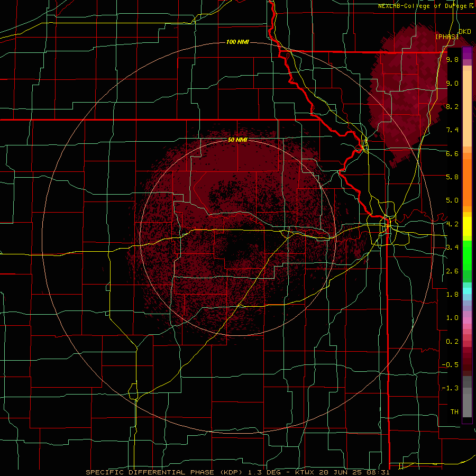Click the 8.2 value on the scale
The width and height of the screenshot is (476, 476).
coord(452,106)
